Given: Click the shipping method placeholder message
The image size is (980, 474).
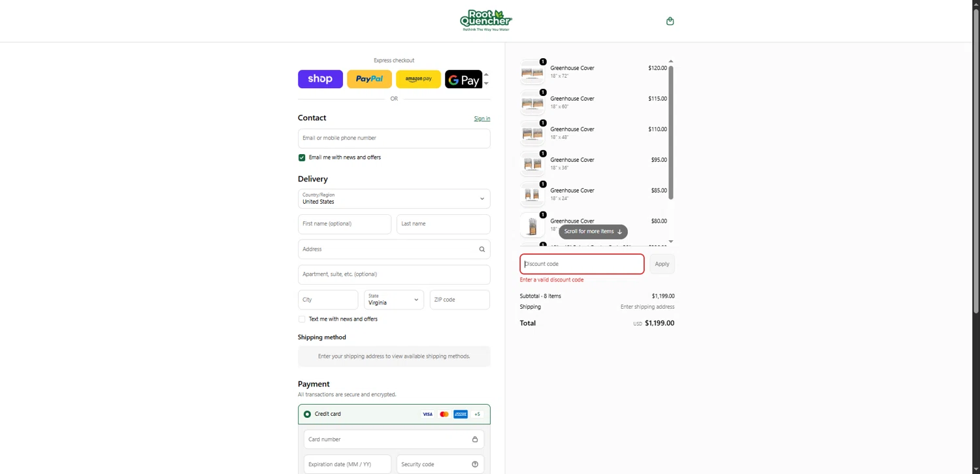Looking at the screenshot, I should point(394,356).
